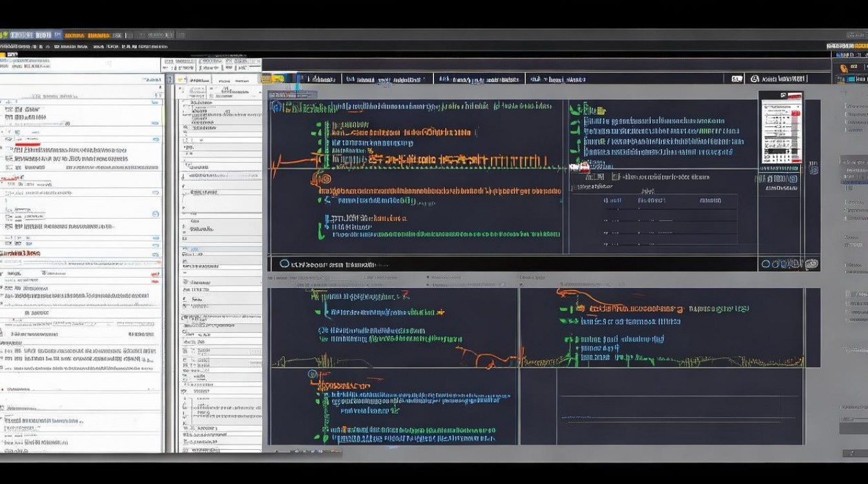This screenshot has height=484, width=868.
Task: Click the circle icon at left of chart status bar
Action: point(284,264)
